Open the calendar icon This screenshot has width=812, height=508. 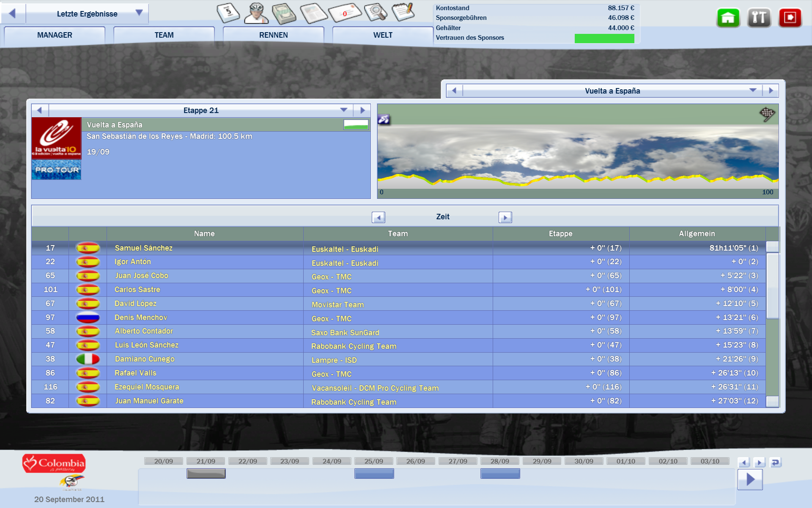pyautogui.click(x=228, y=12)
